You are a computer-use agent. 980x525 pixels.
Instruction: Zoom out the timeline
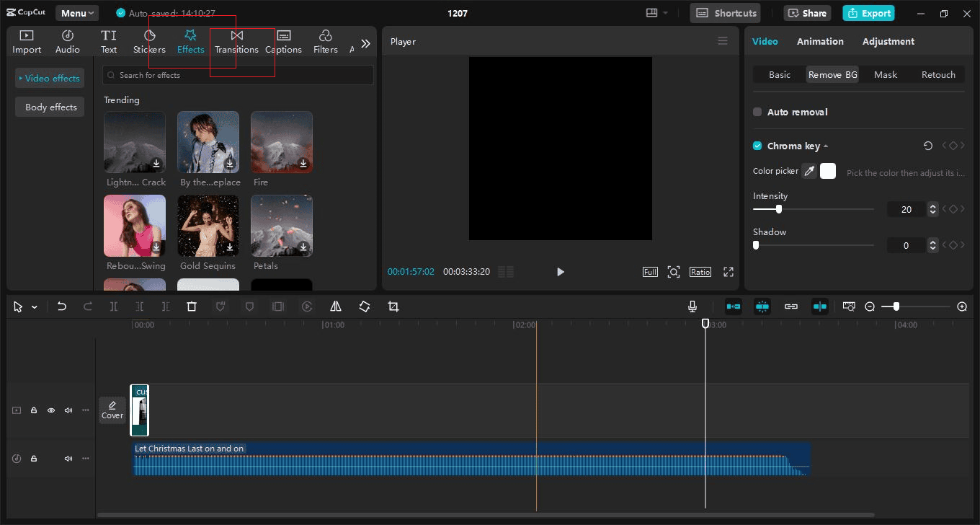point(870,306)
